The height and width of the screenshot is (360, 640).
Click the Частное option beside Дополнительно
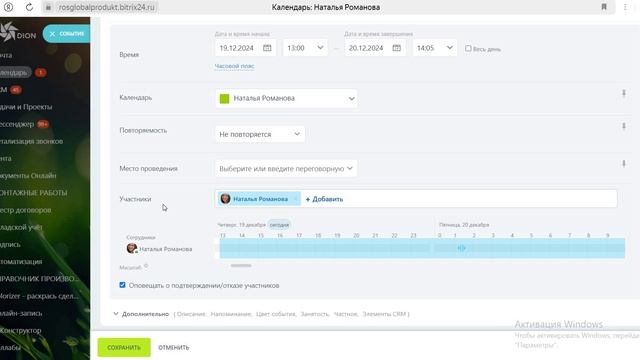click(x=346, y=314)
